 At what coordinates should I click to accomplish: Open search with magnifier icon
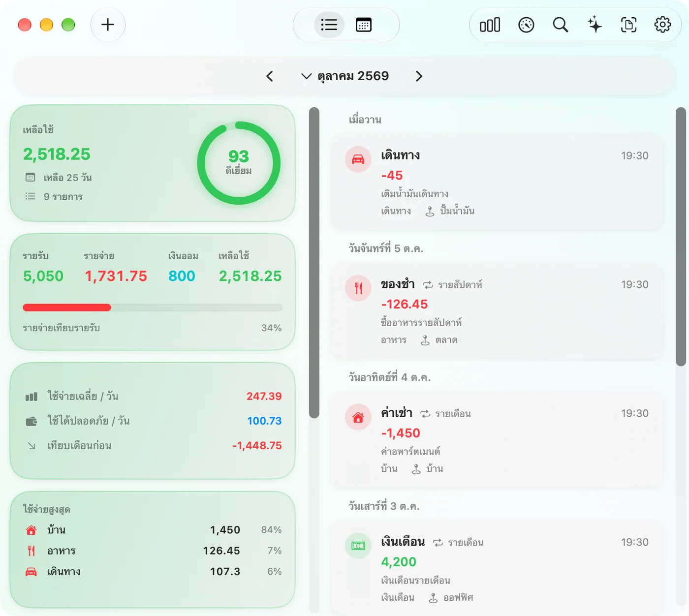560,25
